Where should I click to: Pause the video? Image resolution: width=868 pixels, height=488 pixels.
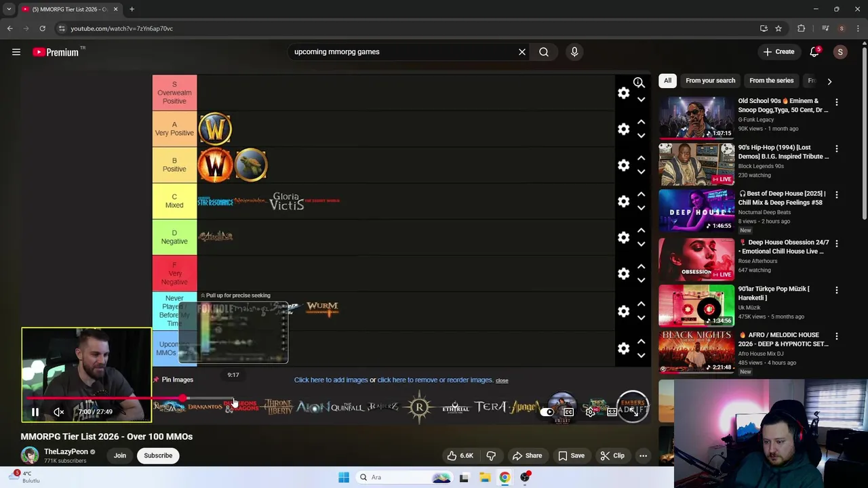point(35,412)
